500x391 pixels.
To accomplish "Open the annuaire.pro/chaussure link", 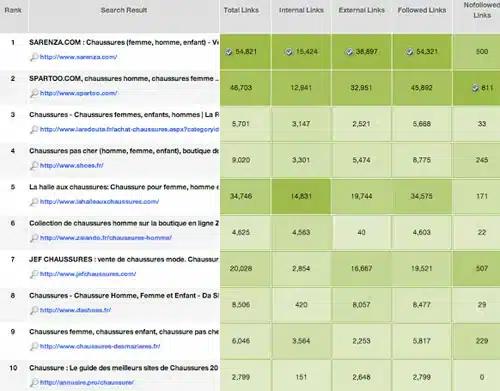I will click(87, 382).
